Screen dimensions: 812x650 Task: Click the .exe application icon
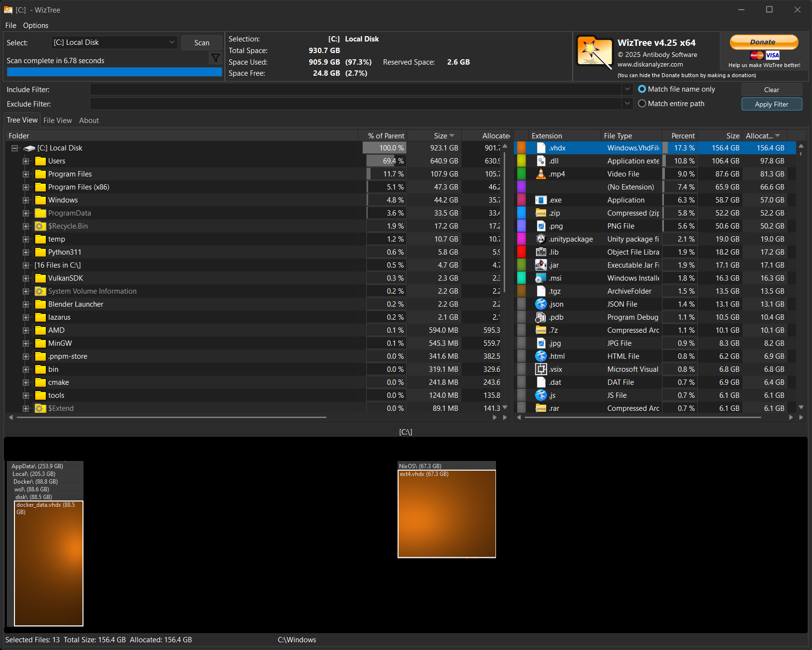[541, 200]
